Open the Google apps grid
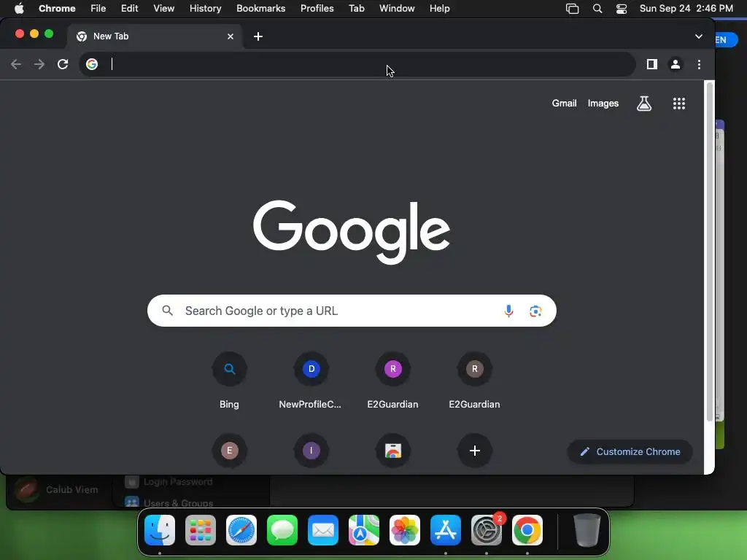 (x=679, y=104)
